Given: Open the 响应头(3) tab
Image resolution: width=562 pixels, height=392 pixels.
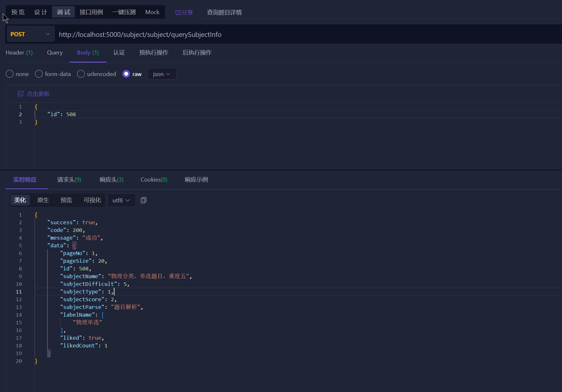Looking at the screenshot, I should 111,180.
